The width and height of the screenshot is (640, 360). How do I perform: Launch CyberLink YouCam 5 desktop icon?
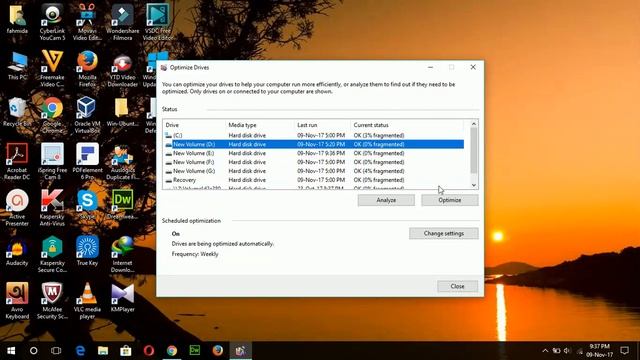[52, 22]
